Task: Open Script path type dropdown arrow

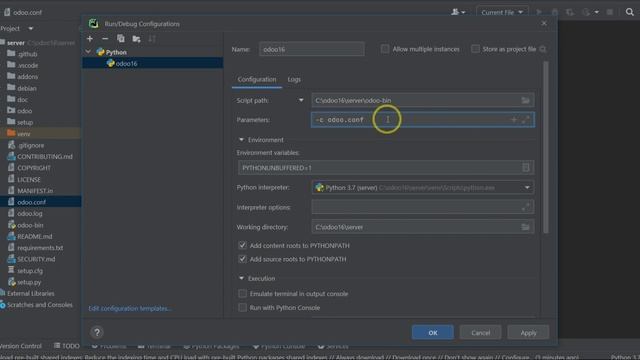Action: 301,100
